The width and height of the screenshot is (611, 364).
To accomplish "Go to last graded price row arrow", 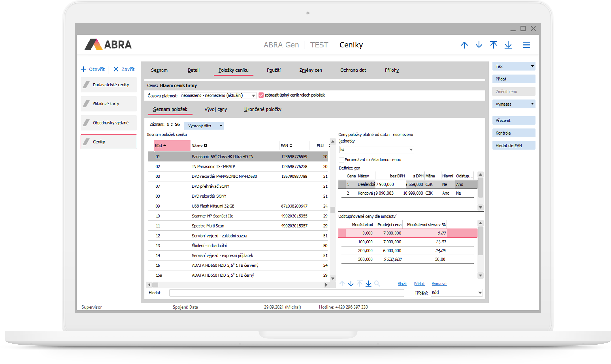I will [x=368, y=284].
